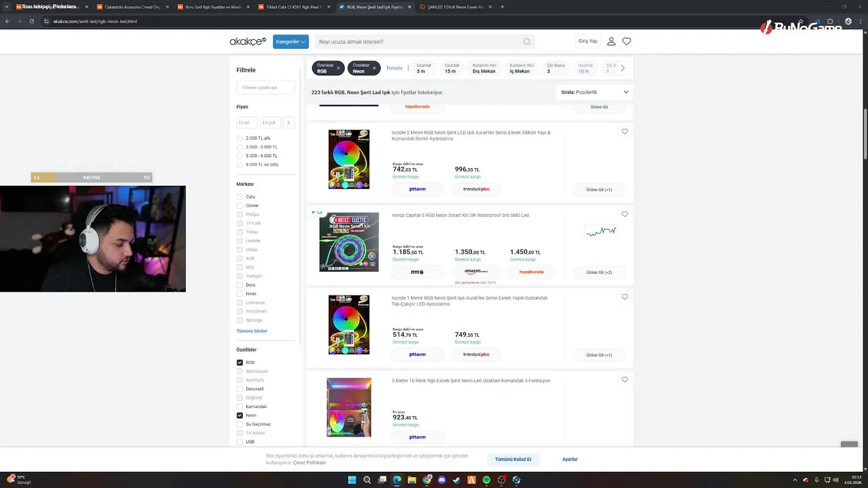This screenshot has width=868, height=488.
Task: Open Horoz RGB Neon Smart Kit thumbnail
Action: (349, 242)
